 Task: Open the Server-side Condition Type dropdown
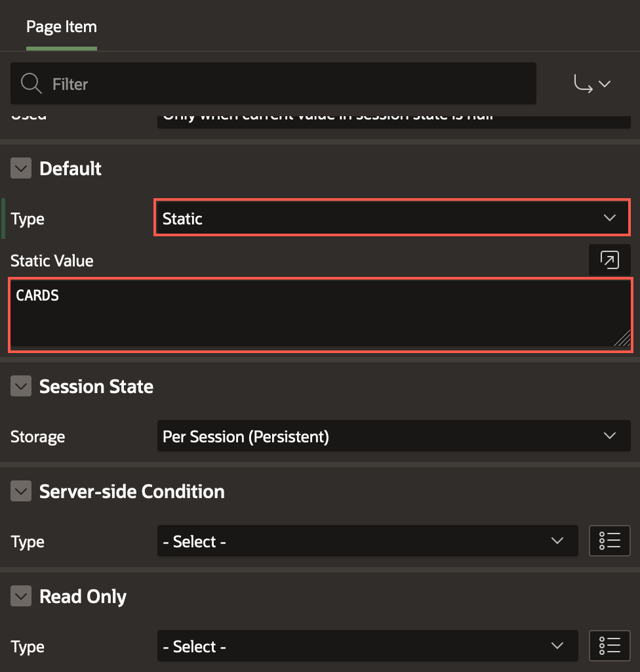tap(367, 541)
